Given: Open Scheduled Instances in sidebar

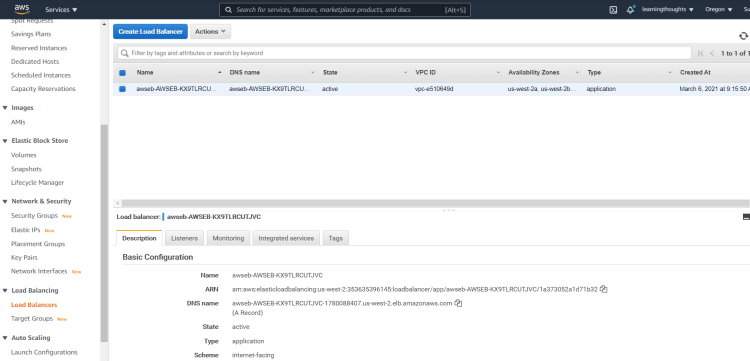Looking at the screenshot, I should click(x=41, y=76).
